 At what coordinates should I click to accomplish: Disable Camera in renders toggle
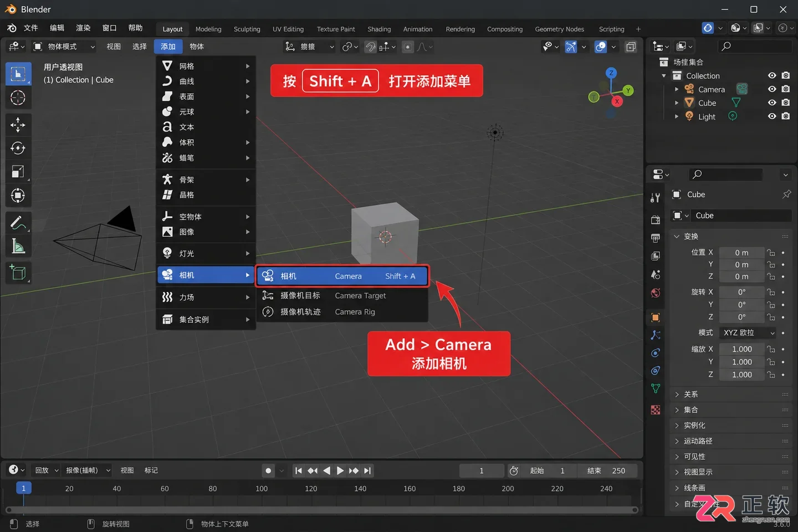point(786,89)
